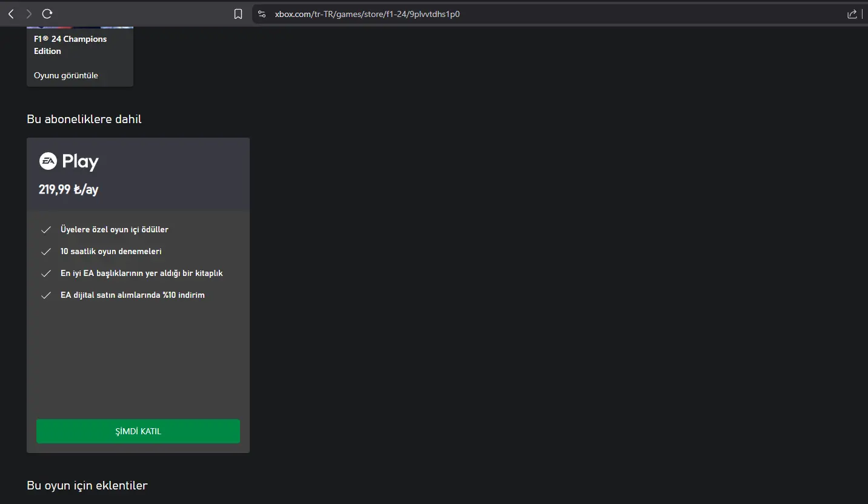This screenshot has width=868, height=504.
Task: Click the EA Play logo
Action: (x=68, y=161)
